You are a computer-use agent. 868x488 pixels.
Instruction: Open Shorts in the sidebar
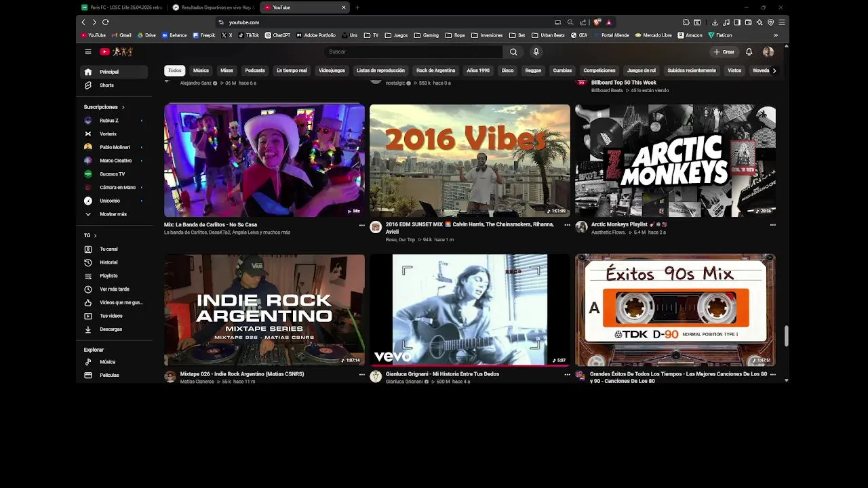point(114,85)
